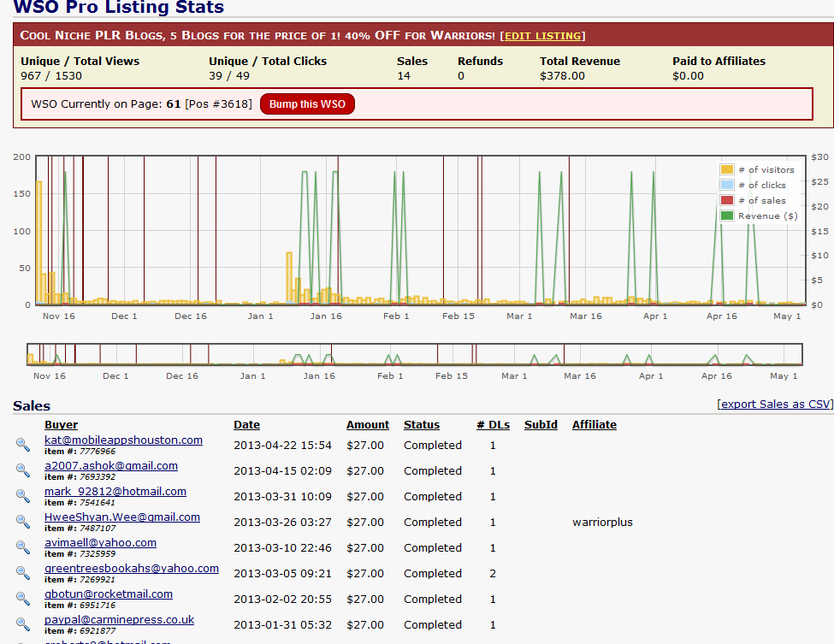Open buyer greentreesbookahs@yahoo.com
Image resolution: width=834 pixels, height=644 pixels.
(x=132, y=569)
